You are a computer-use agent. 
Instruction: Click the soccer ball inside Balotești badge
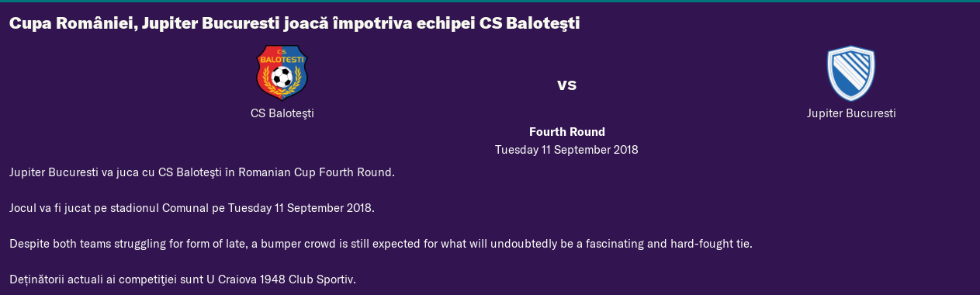click(x=282, y=77)
